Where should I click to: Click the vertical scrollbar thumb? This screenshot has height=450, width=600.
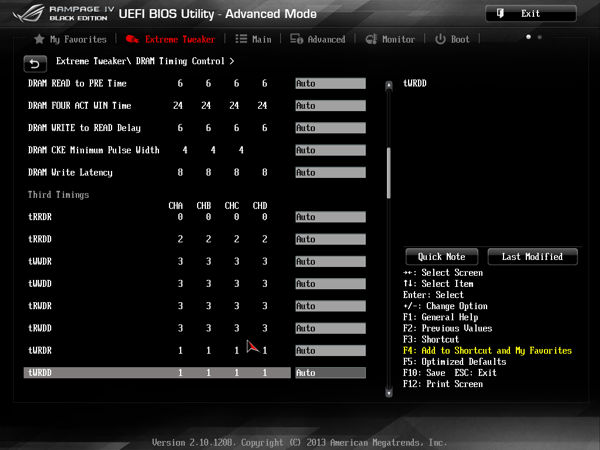(389, 173)
